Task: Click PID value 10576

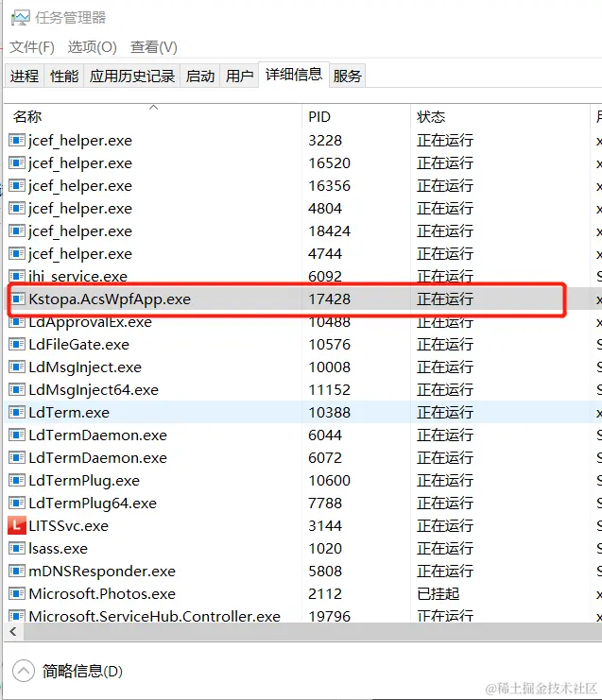Action: tap(329, 344)
